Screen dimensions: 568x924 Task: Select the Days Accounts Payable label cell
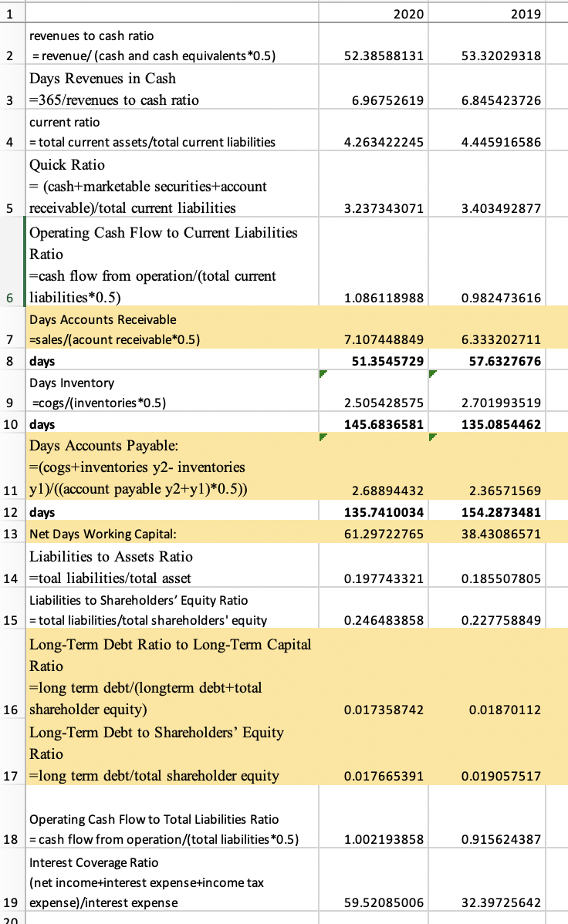(171, 467)
